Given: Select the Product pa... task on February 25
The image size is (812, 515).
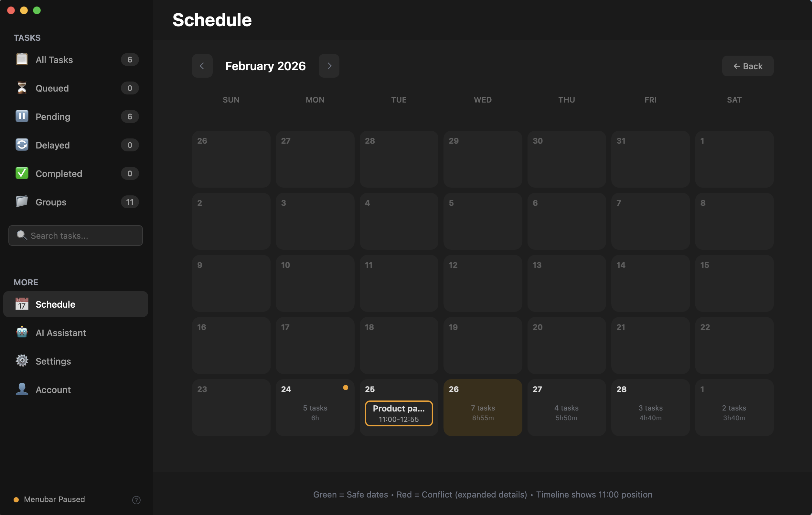Looking at the screenshot, I should [x=399, y=413].
